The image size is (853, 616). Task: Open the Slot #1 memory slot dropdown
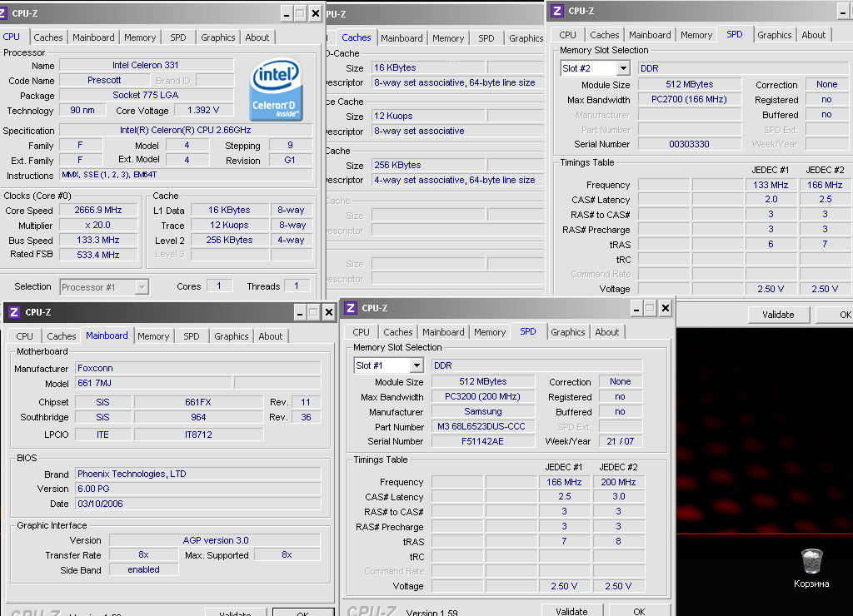coord(417,365)
